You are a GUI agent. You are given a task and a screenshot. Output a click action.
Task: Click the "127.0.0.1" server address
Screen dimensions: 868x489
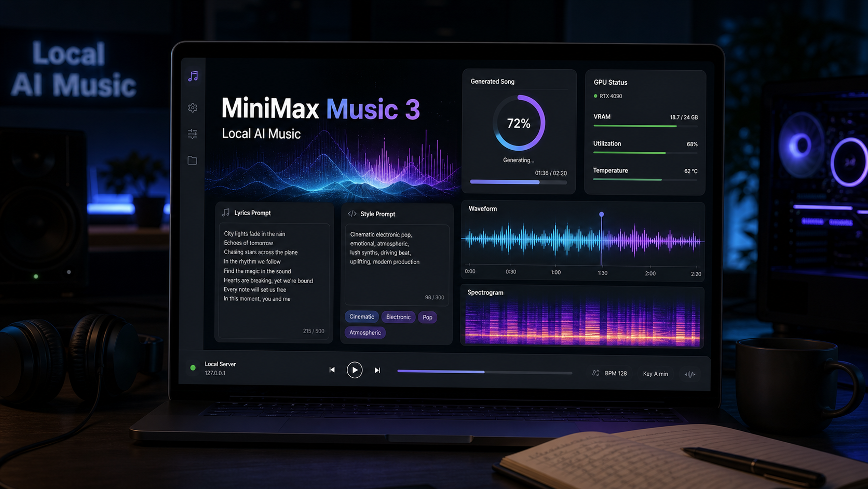[215, 373]
